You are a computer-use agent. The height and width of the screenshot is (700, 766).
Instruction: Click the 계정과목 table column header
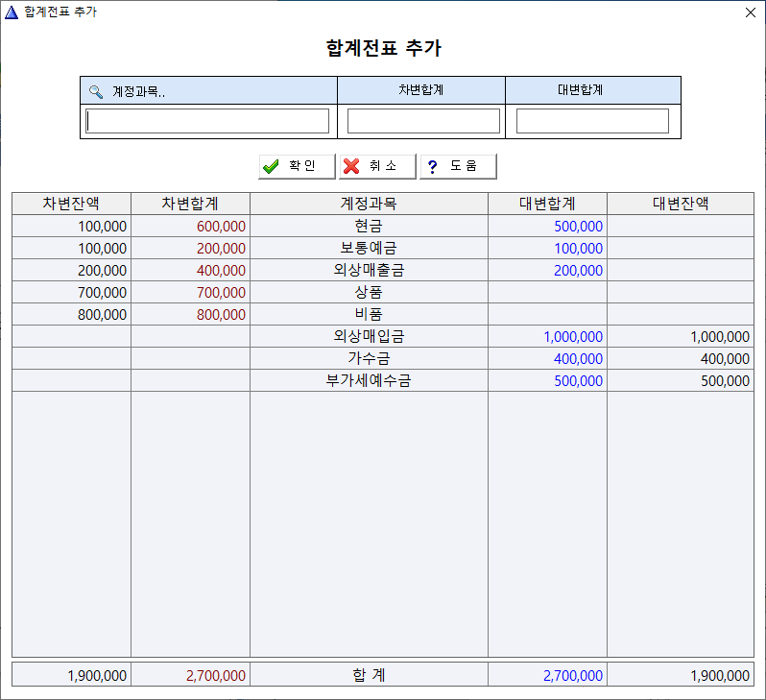[x=369, y=204]
